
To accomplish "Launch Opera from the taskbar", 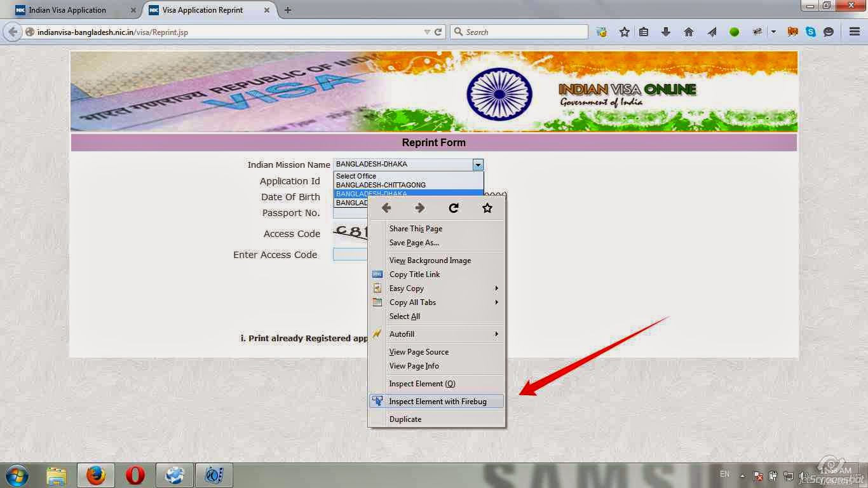I will point(135,475).
